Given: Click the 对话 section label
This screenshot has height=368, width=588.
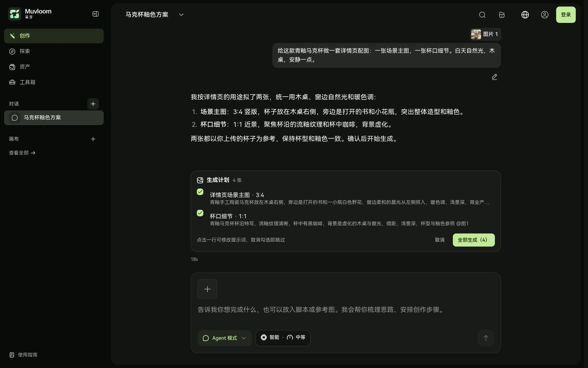Looking at the screenshot, I should coord(14,104).
